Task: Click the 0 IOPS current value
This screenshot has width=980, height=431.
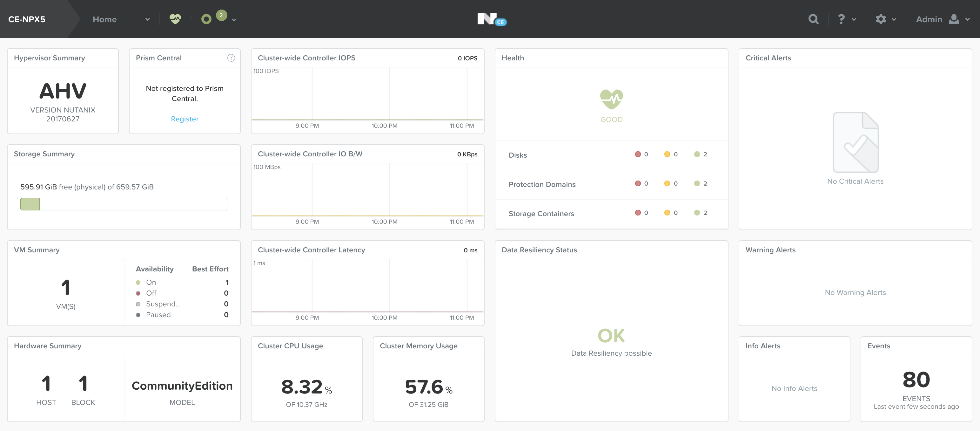Action: click(x=467, y=58)
